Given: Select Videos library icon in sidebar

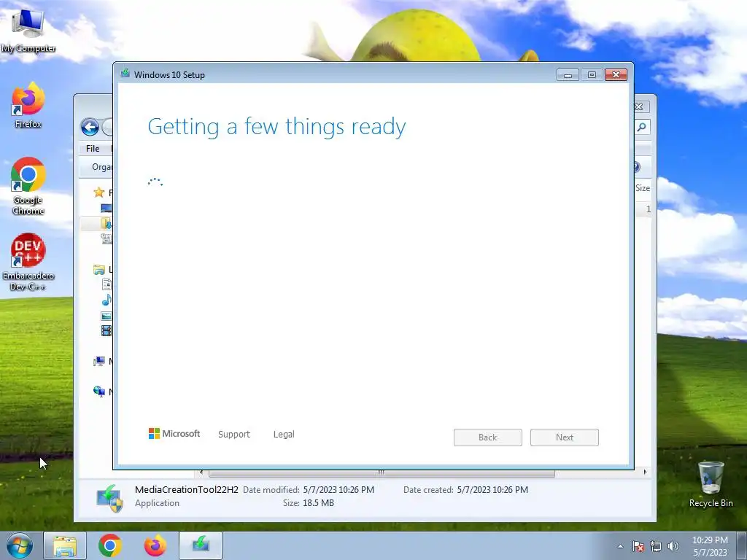Looking at the screenshot, I should (x=107, y=330).
